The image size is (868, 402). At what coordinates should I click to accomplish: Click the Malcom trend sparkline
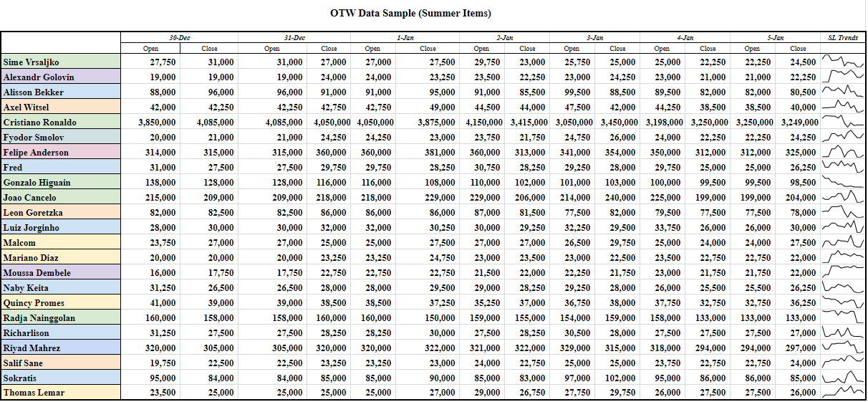click(843, 243)
